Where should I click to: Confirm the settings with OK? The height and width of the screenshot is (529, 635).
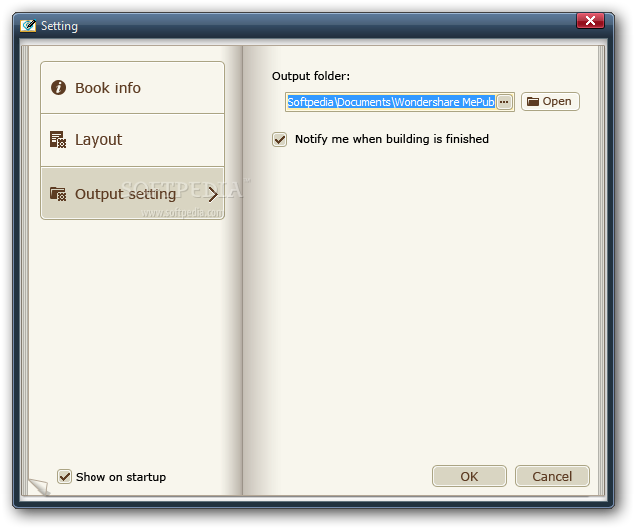[x=469, y=476]
